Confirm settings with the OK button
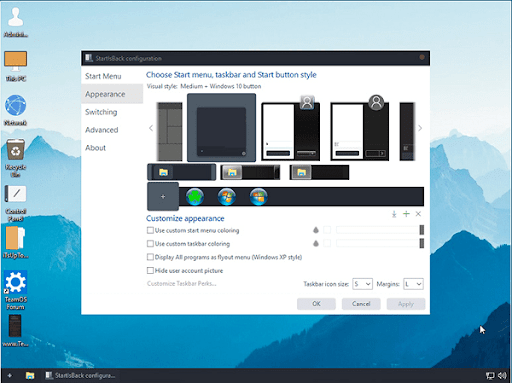Screen dimensions: 512x383 click(316, 304)
